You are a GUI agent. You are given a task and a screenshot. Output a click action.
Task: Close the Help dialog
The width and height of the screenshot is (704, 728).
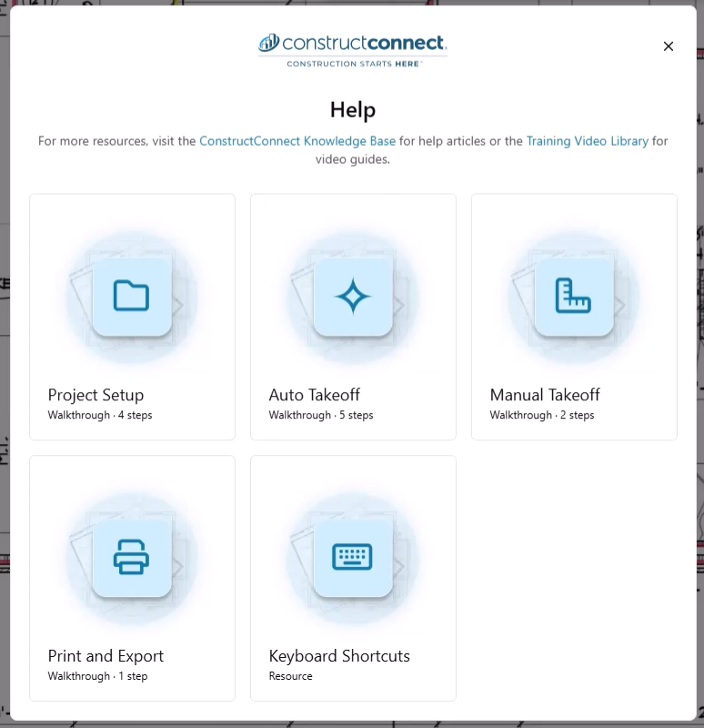coord(669,46)
